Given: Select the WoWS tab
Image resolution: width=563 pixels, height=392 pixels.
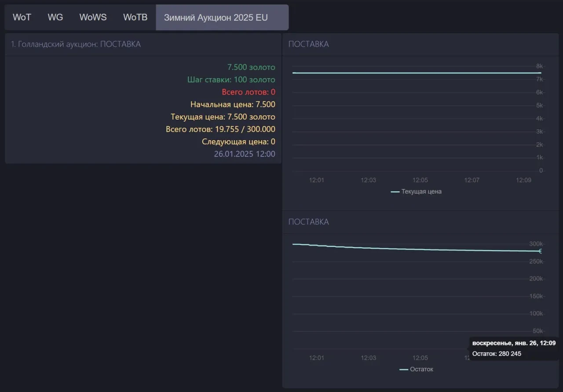Looking at the screenshot, I should 93,18.
